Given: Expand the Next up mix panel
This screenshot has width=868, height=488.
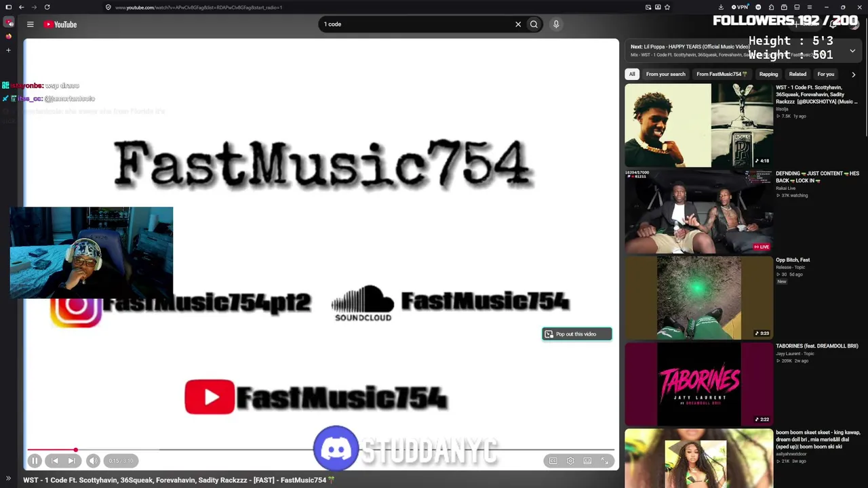Looking at the screenshot, I should tap(852, 51).
